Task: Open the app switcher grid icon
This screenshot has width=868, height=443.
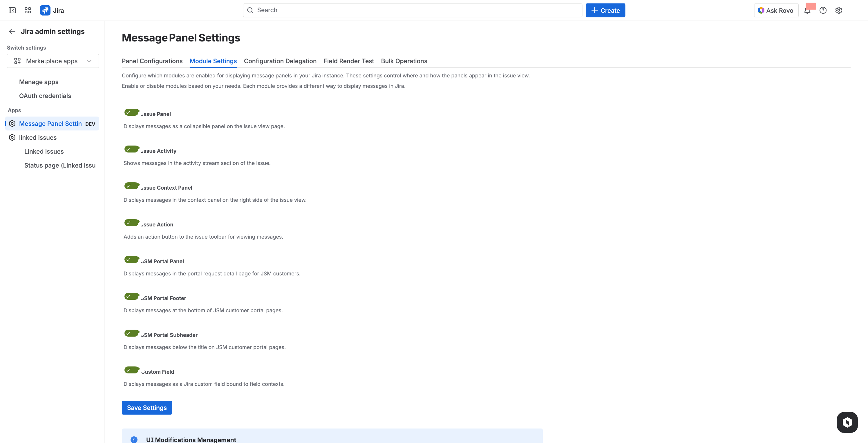Action: pyautogui.click(x=28, y=10)
